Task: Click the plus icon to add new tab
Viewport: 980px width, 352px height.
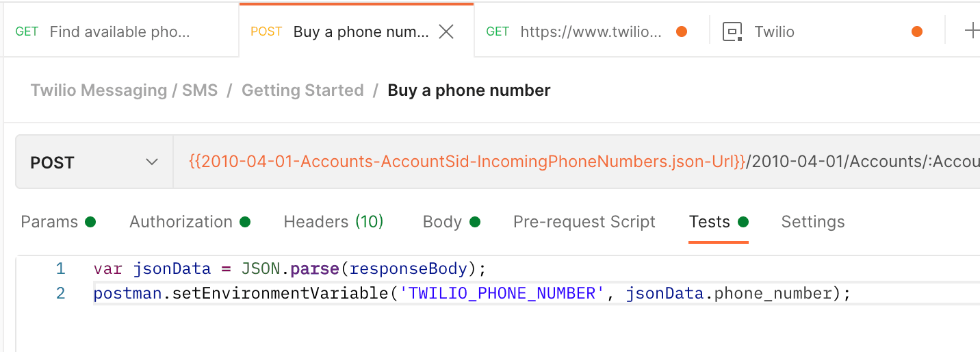Action: coord(971,31)
